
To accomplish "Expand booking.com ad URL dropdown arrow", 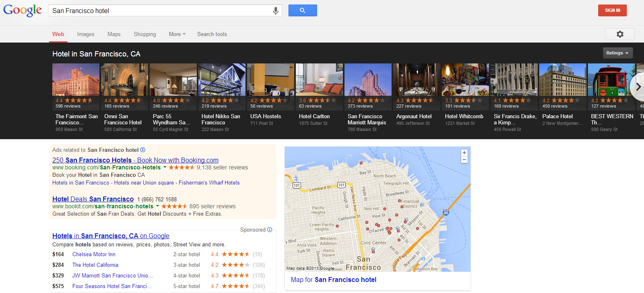I will [x=165, y=167].
